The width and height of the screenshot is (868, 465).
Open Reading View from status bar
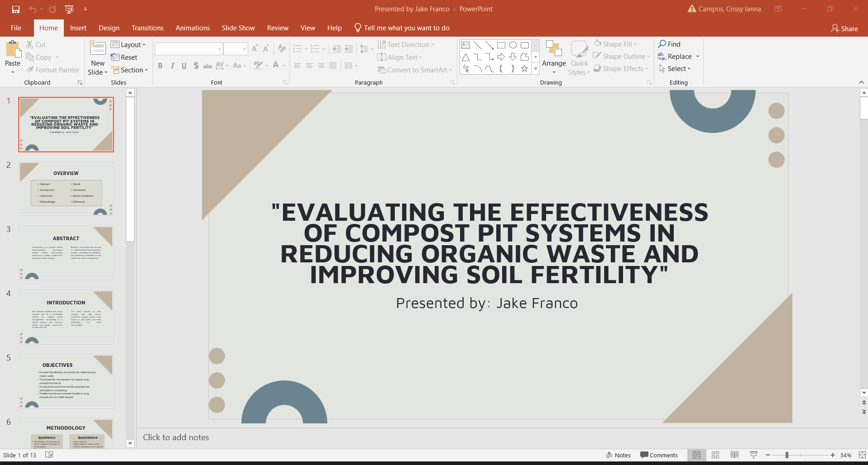point(734,455)
